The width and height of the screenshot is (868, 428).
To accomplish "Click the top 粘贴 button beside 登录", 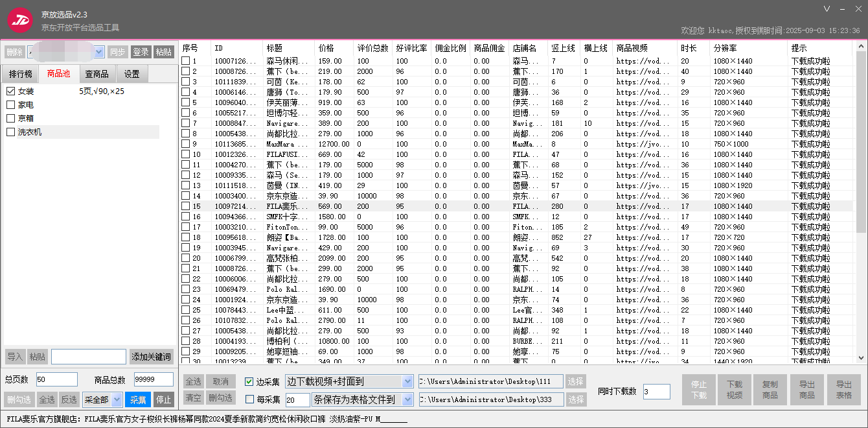I will 164,52.
